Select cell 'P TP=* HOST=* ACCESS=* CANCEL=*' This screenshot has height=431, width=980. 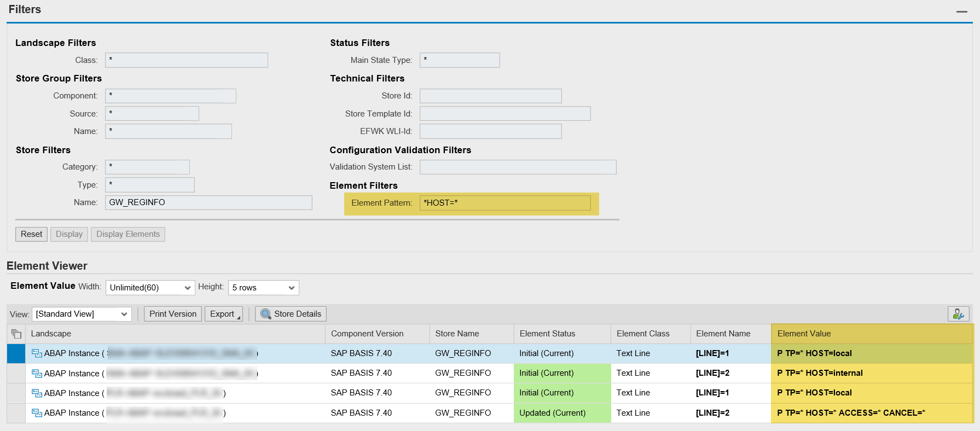point(872,413)
